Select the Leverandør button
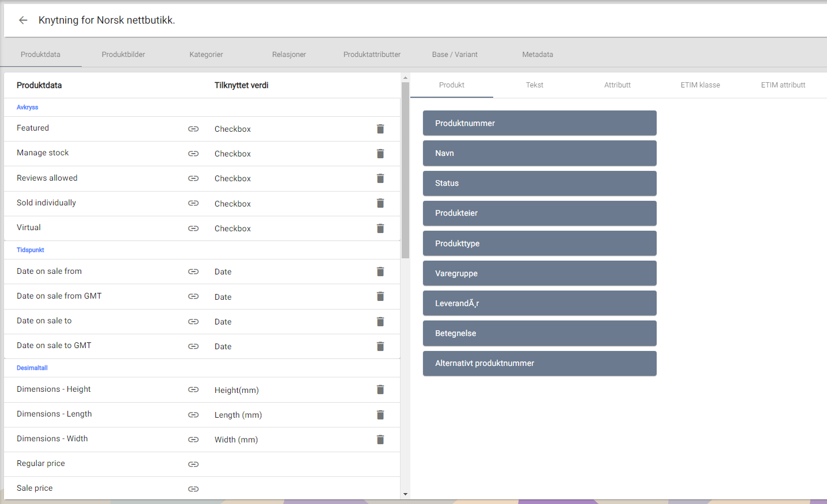This screenshot has width=827, height=504. tap(540, 303)
